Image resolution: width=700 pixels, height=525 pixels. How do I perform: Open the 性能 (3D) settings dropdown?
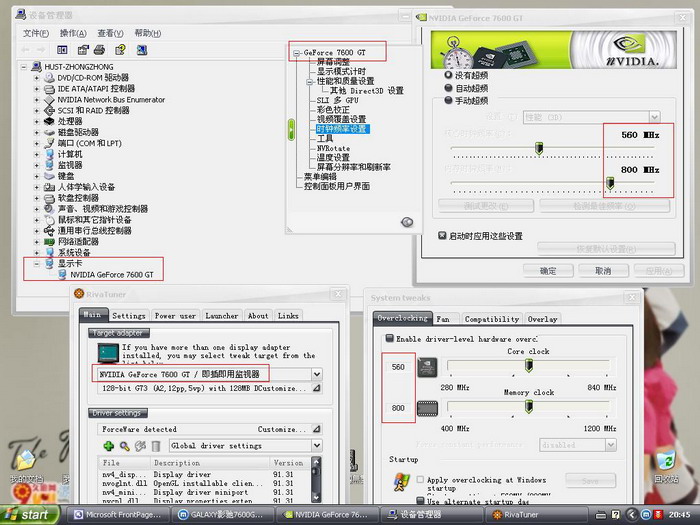[654, 117]
